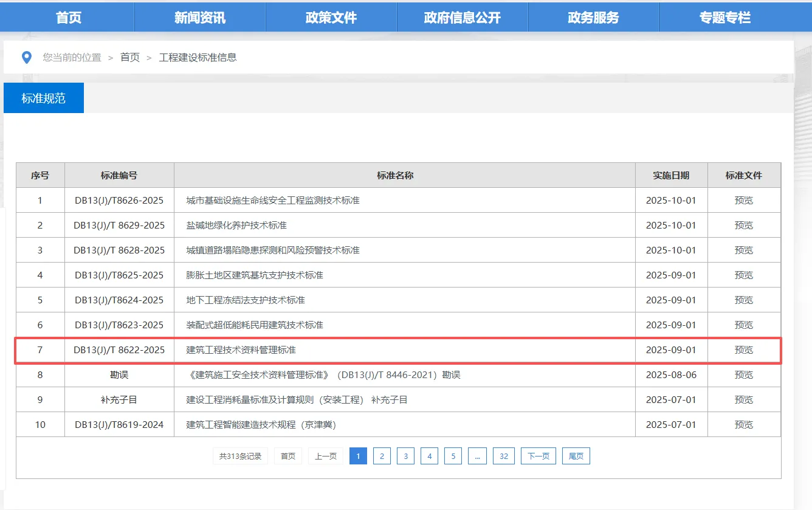Click the 下一页 pagination button
This screenshot has height=510, width=812.
537,455
